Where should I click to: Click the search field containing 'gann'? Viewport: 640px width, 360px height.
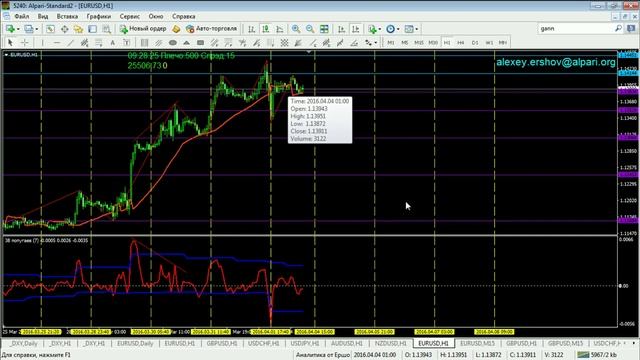tap(576, 28)
